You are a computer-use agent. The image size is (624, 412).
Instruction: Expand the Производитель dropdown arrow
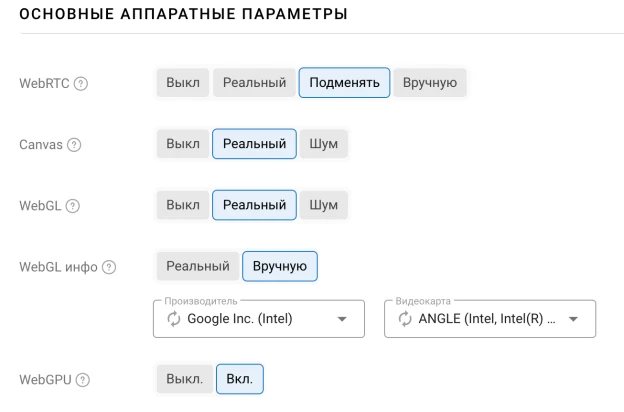pyautogui.click(x=342, y=319)
